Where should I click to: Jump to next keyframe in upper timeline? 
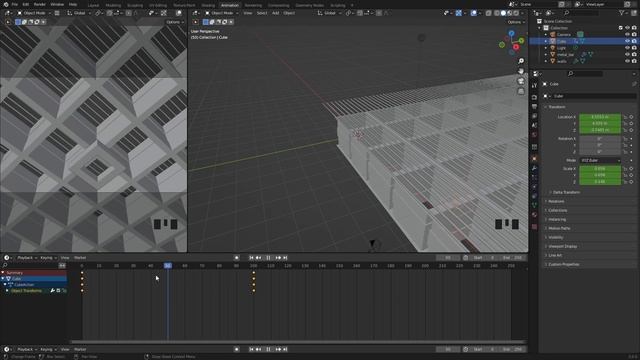click(278, 258)
